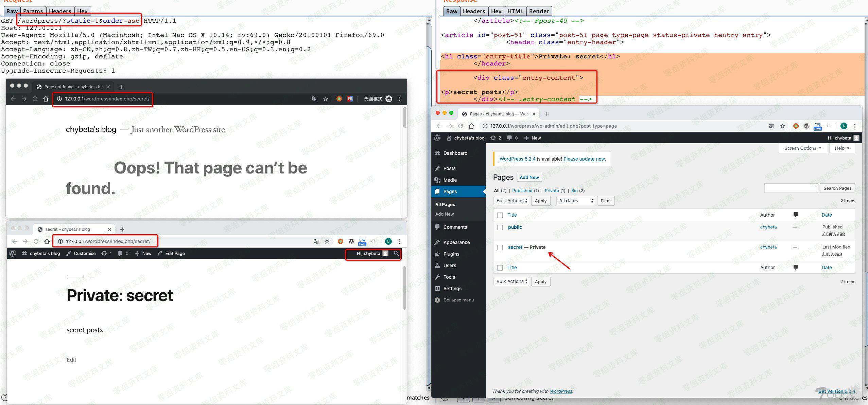The image size is (868, 405).
Task: Click Customise in the secret page toolbar
Action: coord(81,253)
